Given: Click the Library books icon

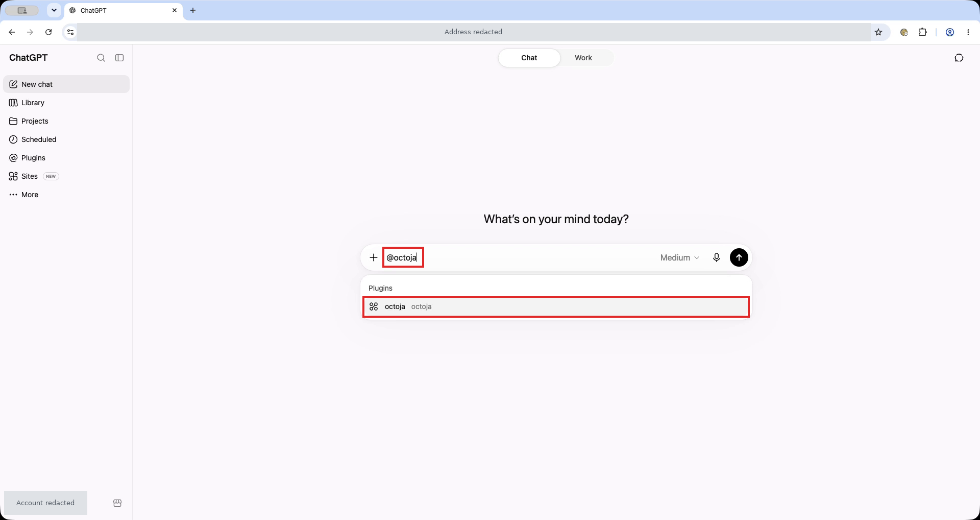Looking at the screenshot, I should (13, 103).
